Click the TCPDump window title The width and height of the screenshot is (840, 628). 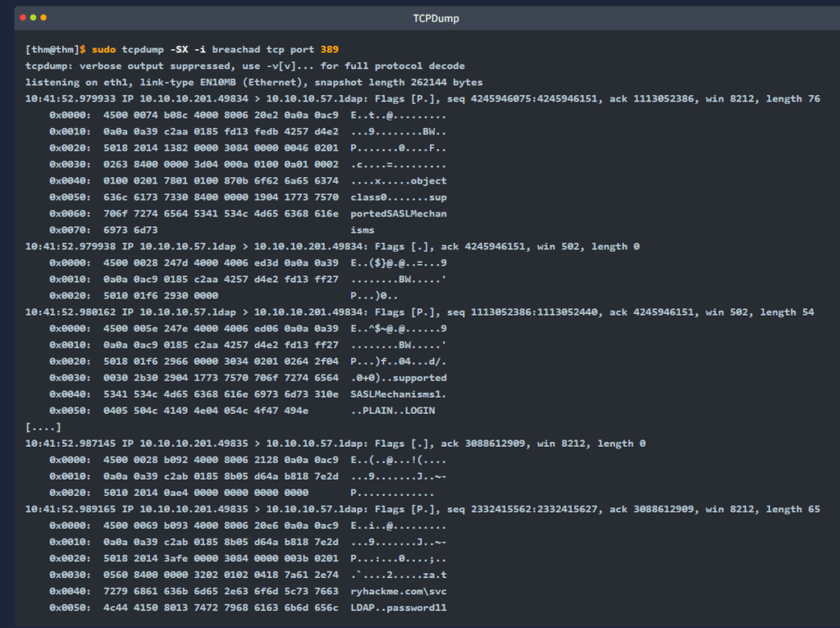[436, 18]
